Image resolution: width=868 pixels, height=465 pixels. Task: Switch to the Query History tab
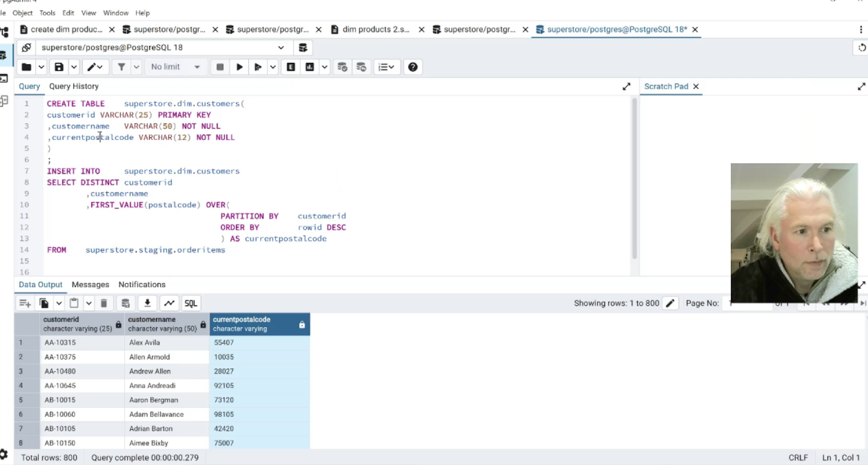74,86
